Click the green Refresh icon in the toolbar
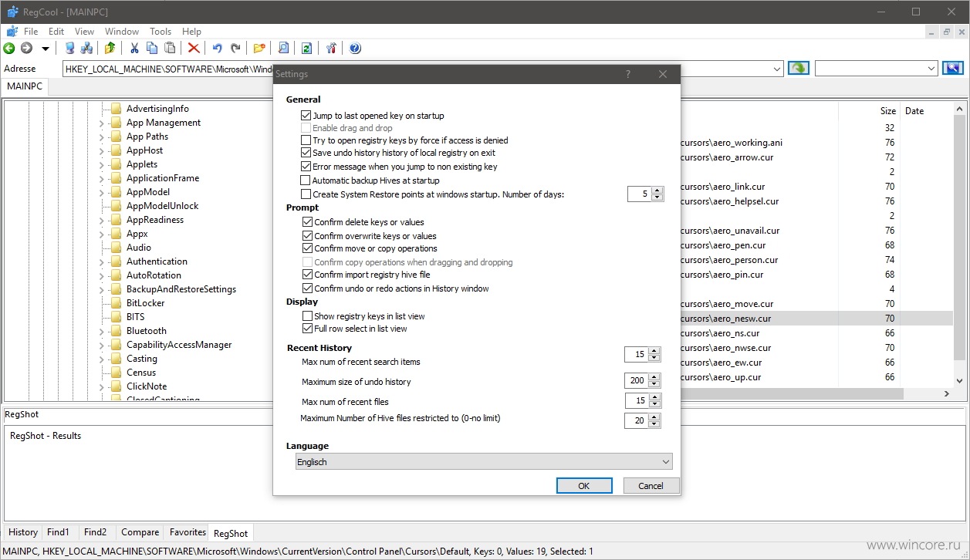 click(x=306, y=48)
